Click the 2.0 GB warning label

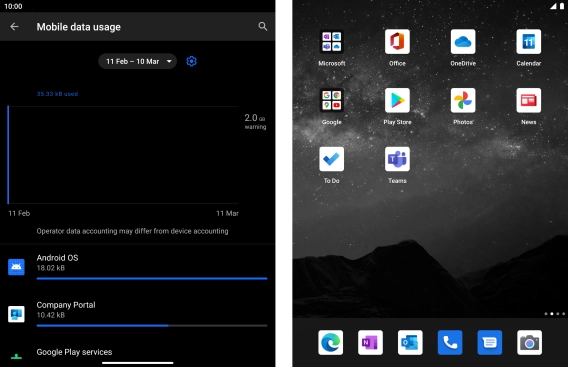coord(255,121)
